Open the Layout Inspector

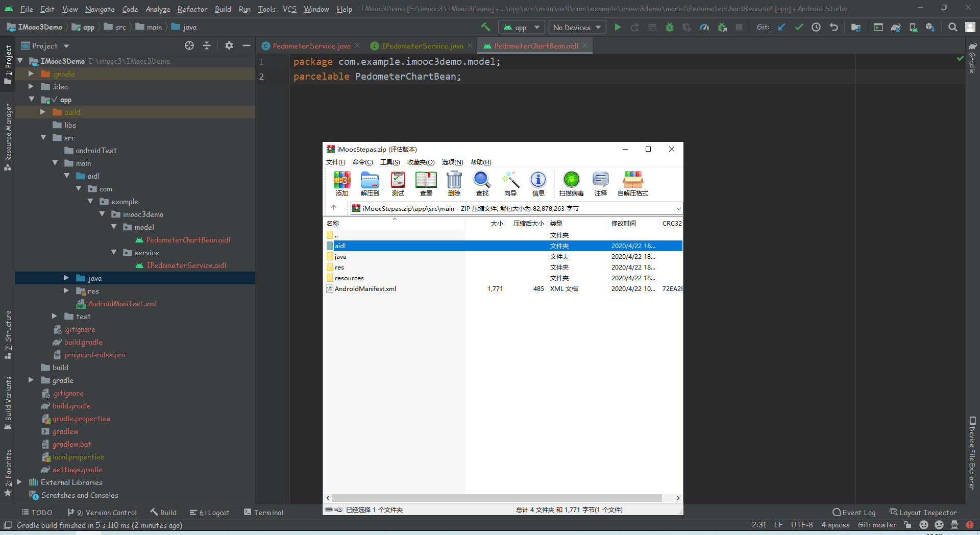coord(923,512)
